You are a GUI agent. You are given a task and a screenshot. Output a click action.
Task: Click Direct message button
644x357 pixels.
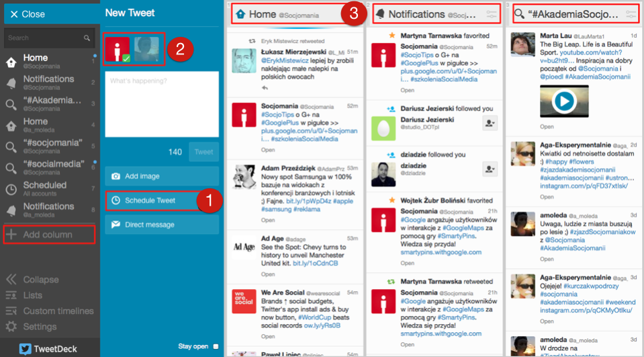point(162,225)
